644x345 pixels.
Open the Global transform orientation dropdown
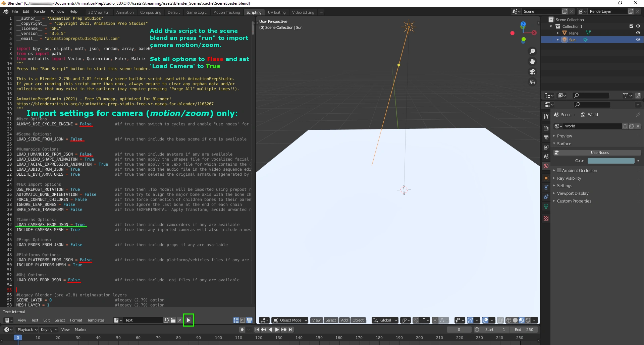tap(385, 320)
